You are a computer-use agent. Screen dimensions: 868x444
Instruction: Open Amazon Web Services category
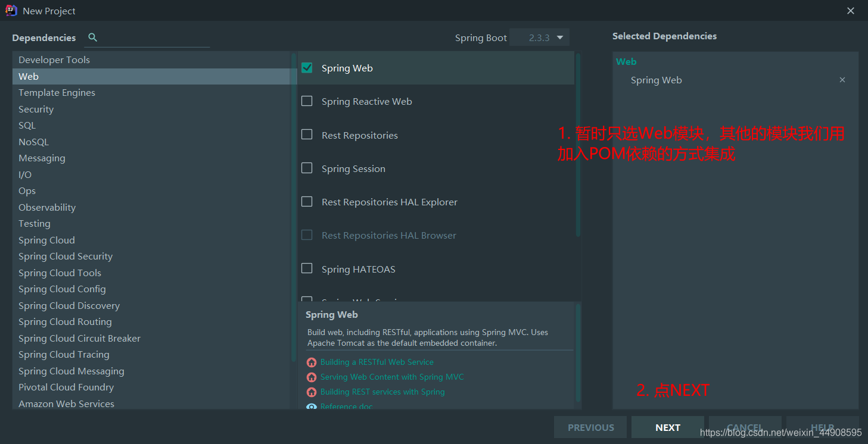152,404
